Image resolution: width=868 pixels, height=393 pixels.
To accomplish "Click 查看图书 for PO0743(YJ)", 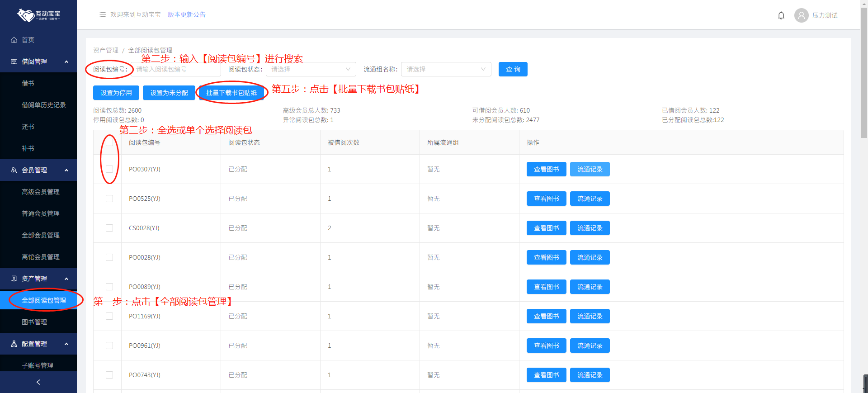I will [547, 375].
